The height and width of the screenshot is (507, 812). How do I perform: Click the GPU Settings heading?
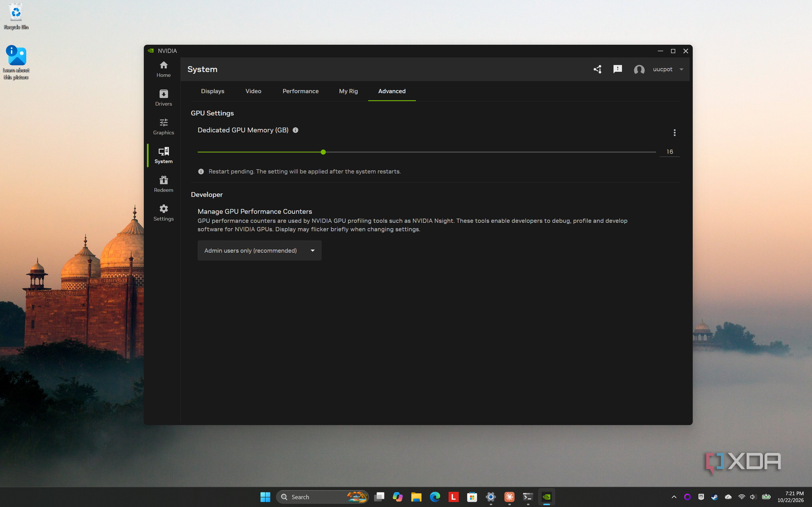point(212,113)
